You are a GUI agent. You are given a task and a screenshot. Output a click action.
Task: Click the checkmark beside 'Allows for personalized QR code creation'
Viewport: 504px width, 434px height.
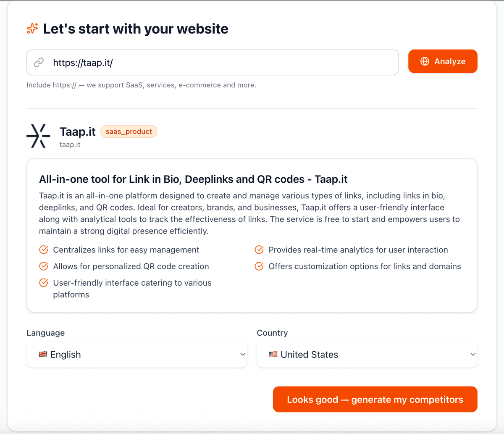tap(43, 266)
